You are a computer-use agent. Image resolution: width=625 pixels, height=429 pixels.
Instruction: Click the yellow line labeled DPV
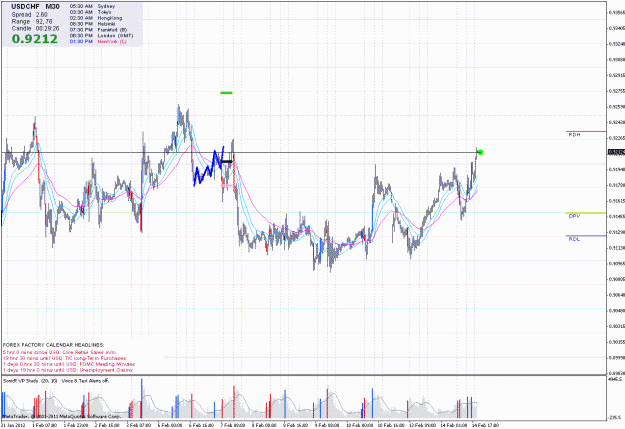[586, 213]
